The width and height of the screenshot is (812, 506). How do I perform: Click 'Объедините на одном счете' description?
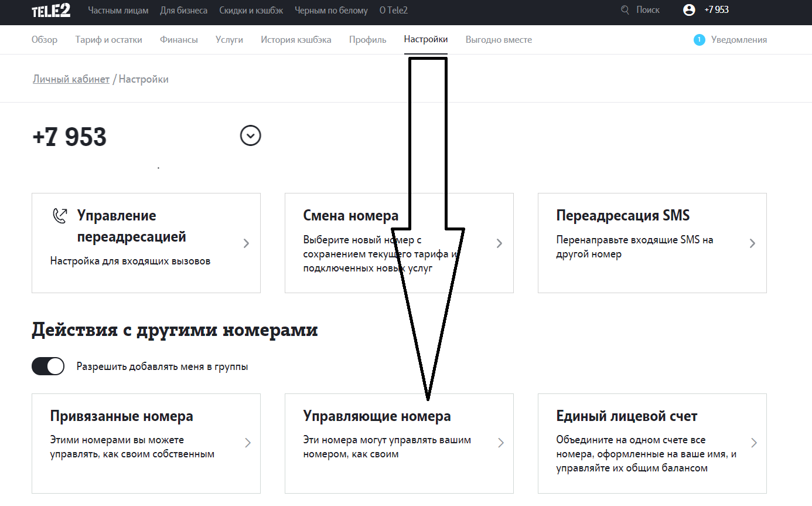click(646, 454)
